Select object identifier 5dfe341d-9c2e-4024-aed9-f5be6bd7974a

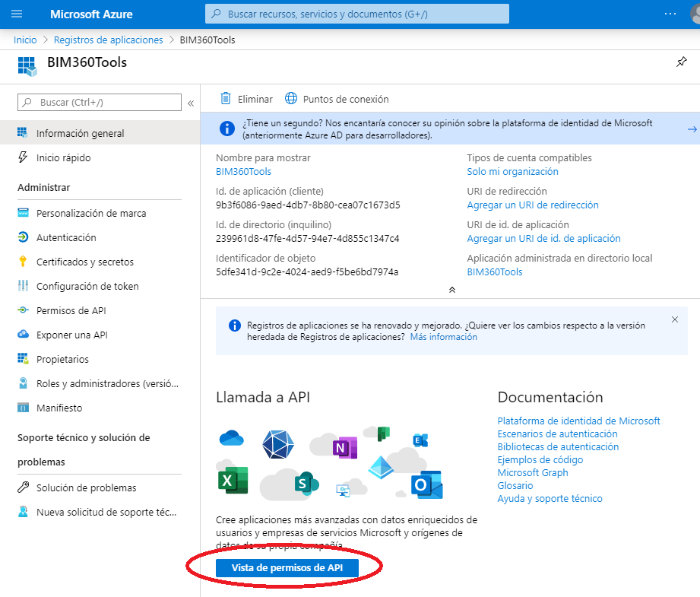coord(307,272)
